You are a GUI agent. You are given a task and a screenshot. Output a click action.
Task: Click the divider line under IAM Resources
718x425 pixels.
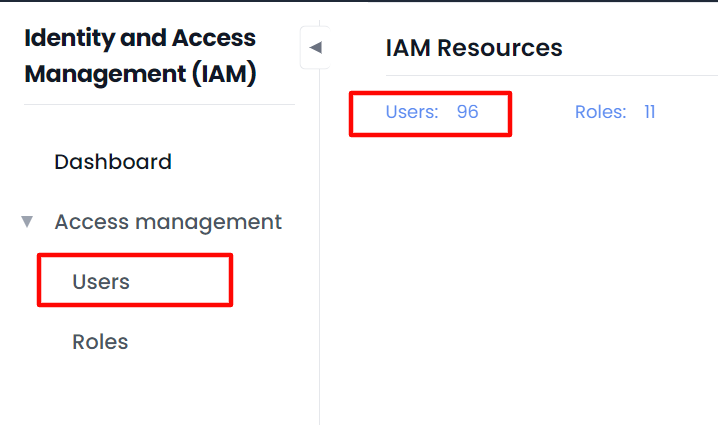click(x=550, y=75)
